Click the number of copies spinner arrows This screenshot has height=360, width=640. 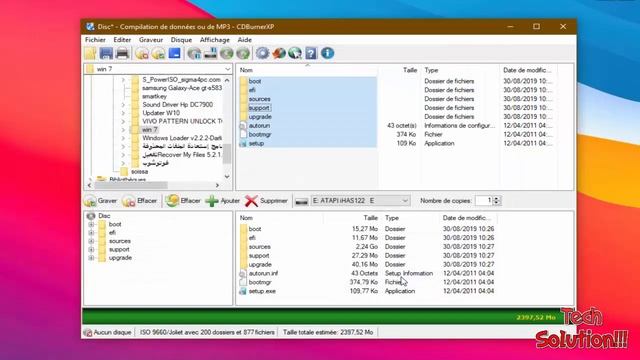coord(497,201)
